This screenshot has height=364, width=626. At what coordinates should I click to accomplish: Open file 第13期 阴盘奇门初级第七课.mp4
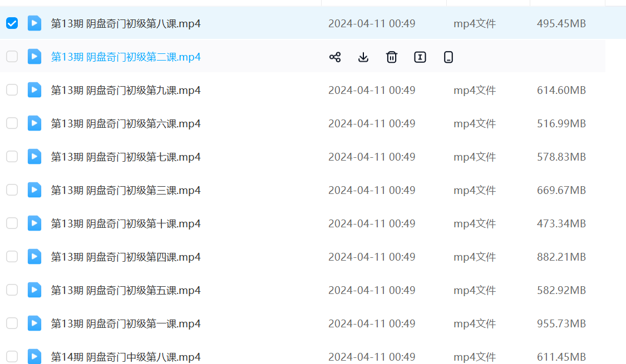[x=126, y=157]
